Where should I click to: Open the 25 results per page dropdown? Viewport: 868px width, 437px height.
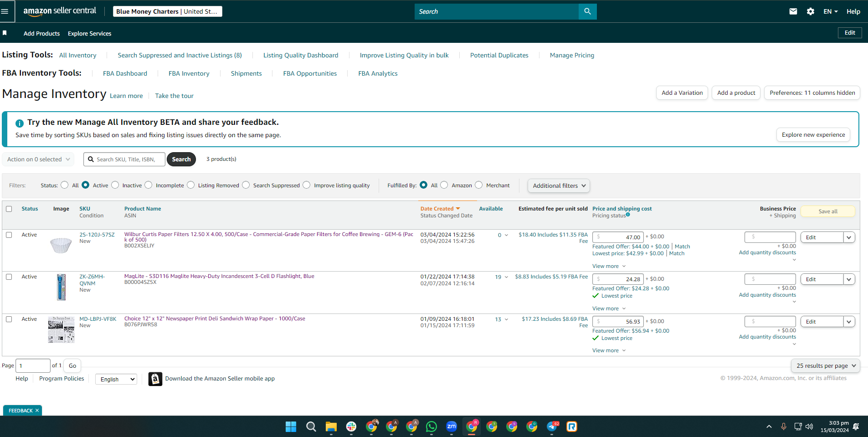[x=826, y=365]
